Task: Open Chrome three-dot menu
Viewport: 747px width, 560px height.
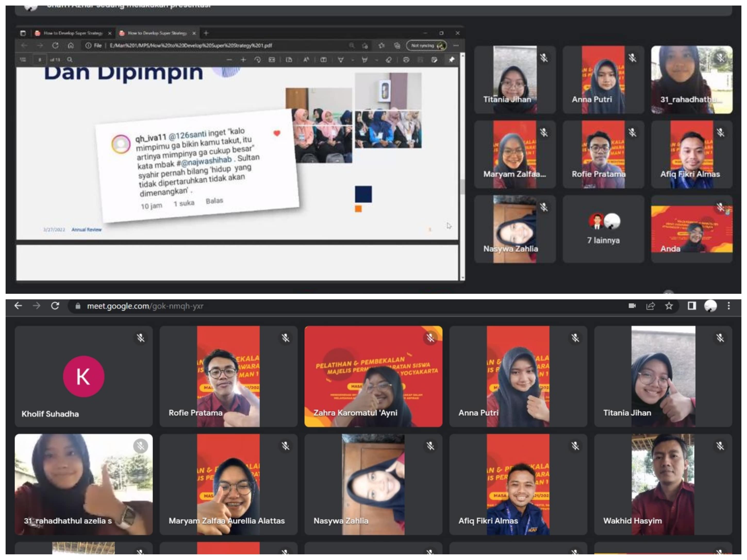Action: pyautogui.click(x=729, y=306)
